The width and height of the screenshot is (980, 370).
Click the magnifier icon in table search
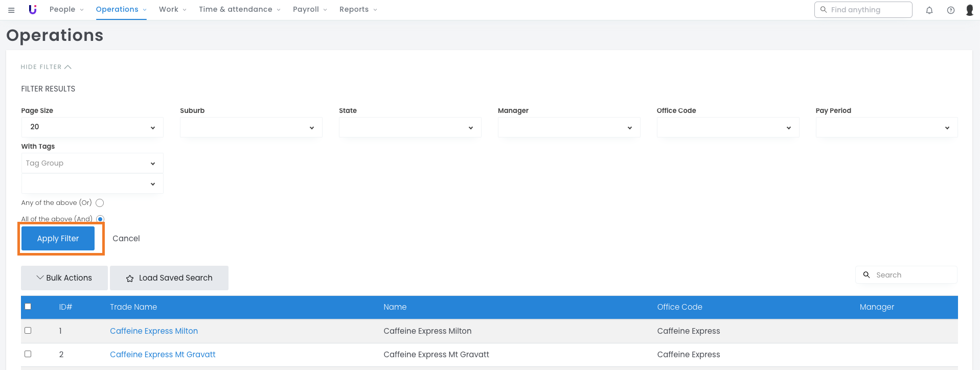tap(867, 275)
